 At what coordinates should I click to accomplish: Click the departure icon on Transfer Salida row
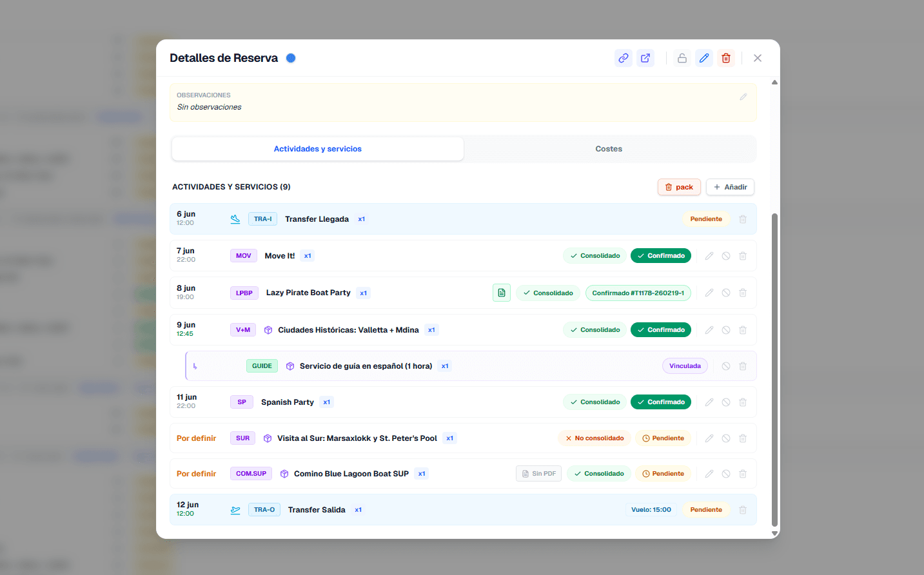234,509
